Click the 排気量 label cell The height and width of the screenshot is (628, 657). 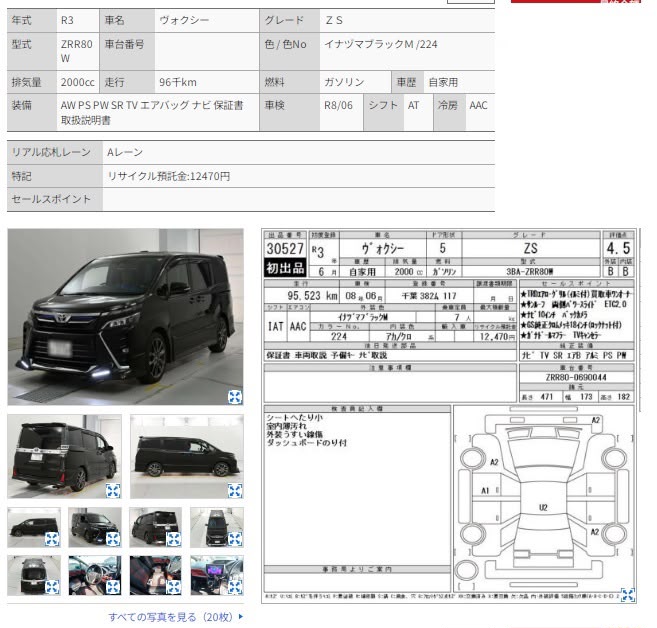[32, 82]
